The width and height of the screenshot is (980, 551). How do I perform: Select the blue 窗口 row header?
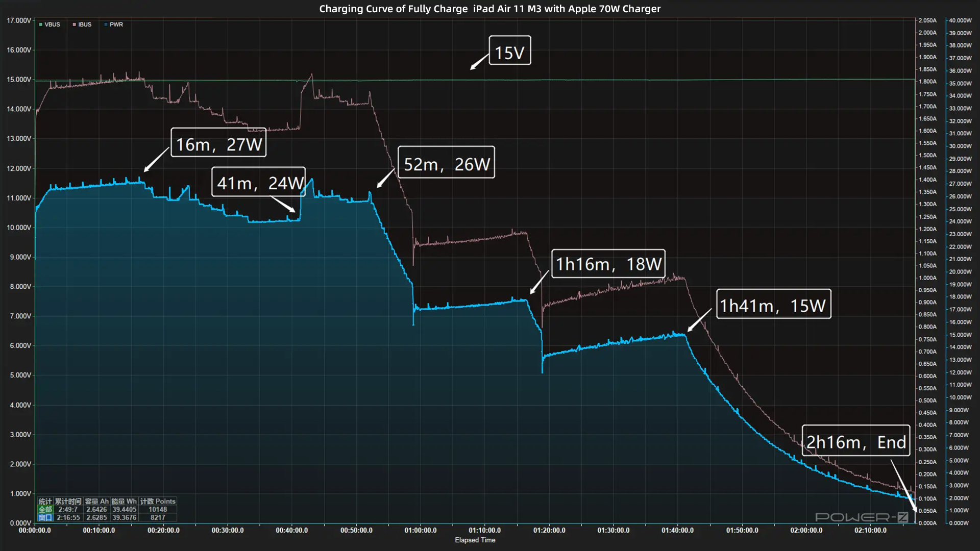pos(45,517)
